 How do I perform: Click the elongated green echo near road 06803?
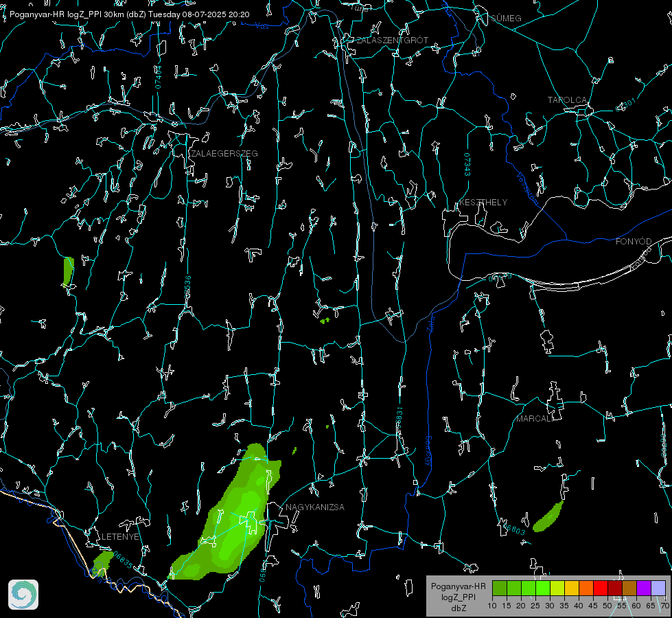548,517
